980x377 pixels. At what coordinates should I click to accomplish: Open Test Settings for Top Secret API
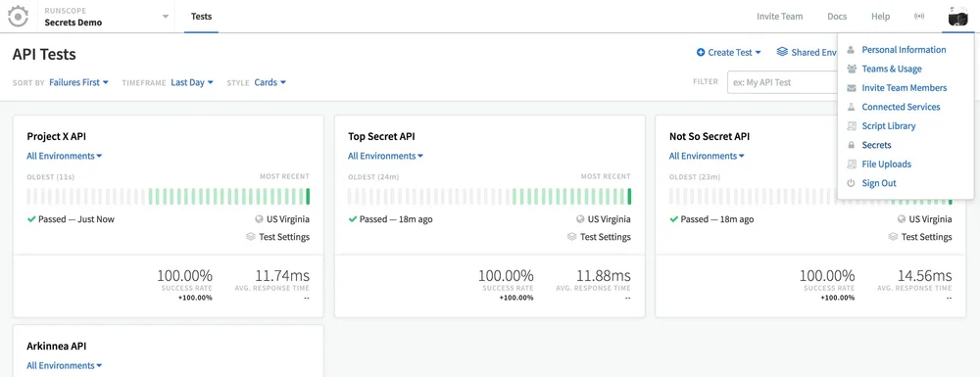tap(606, 237)
